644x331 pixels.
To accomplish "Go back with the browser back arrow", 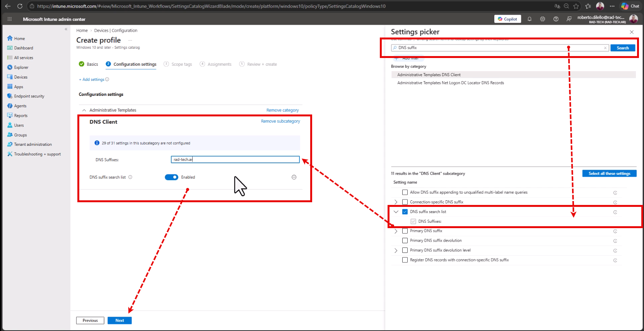I will click(8, 6).
